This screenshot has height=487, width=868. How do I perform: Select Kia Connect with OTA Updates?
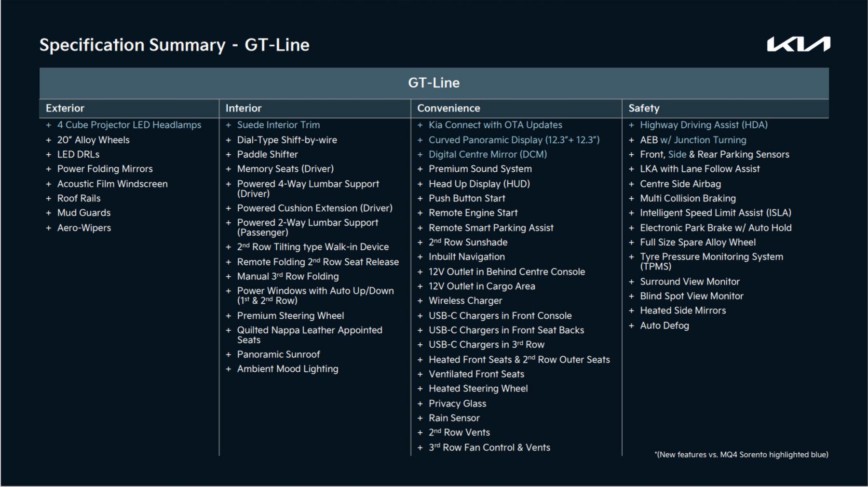[495, 125]
